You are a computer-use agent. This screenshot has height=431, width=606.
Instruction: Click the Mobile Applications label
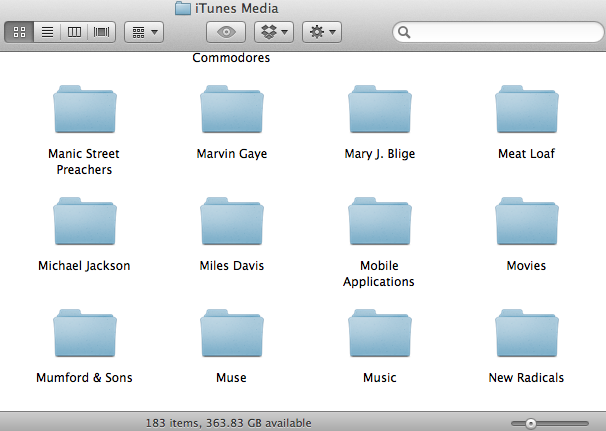pyautogui.click(x=379, y=274)
